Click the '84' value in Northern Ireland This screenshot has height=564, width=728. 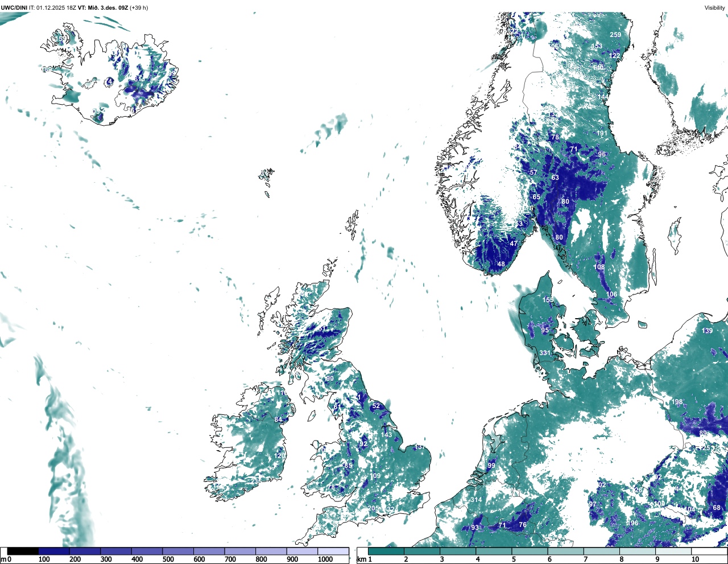coord(278,420)
